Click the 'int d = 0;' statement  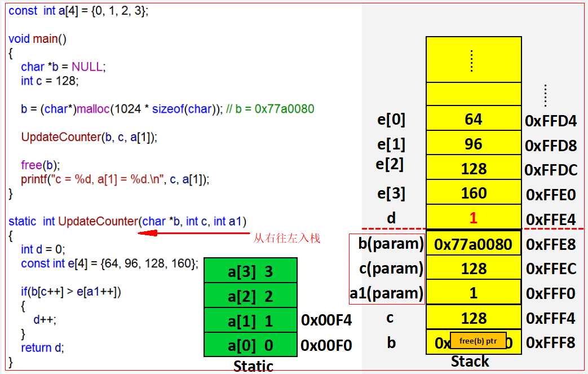pyautogui.click(x=43, y=249)
